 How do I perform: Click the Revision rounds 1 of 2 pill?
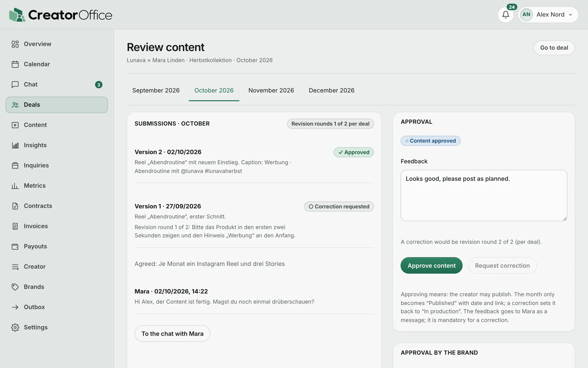click(x=330, y=124)
